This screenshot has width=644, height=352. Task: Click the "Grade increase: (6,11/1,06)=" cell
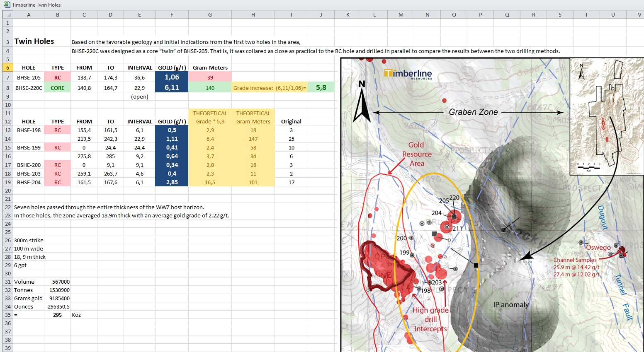270,88
